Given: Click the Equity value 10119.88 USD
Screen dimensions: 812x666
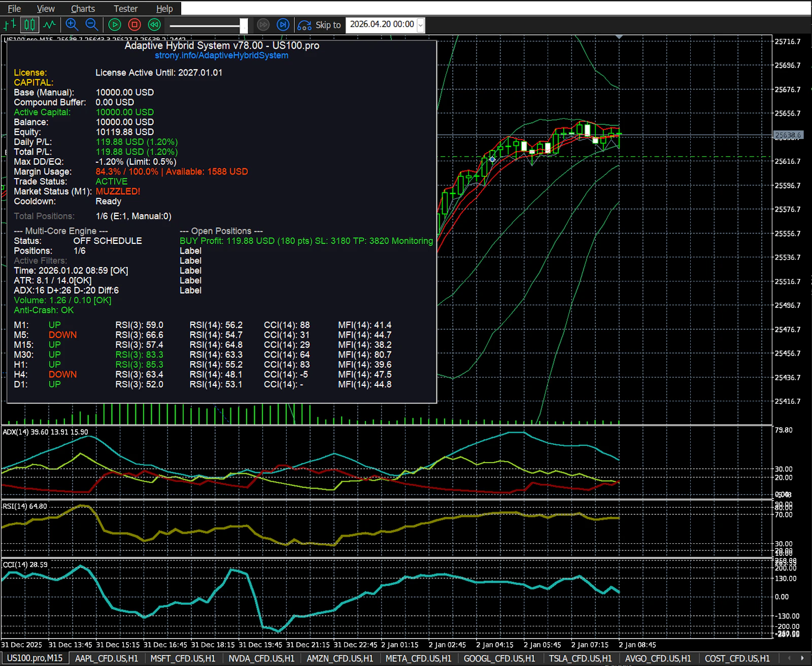Looking at the screenshot, I should click(125, 132).
